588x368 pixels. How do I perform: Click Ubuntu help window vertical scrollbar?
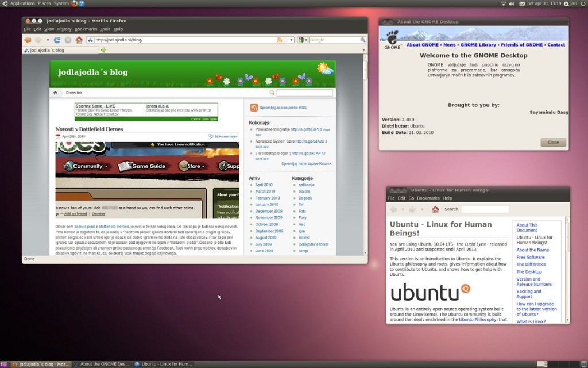pyautogui.click(x=567, y=270)
